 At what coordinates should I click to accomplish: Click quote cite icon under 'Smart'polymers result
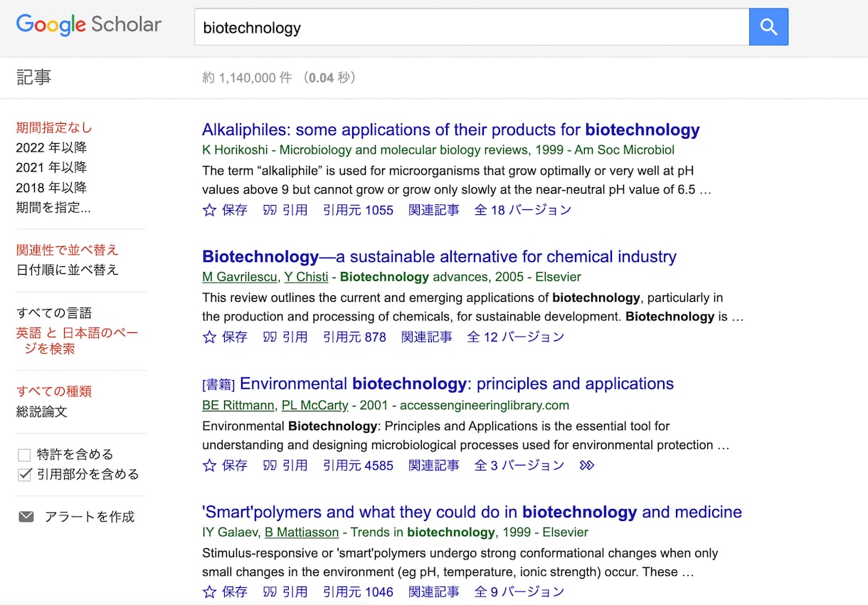pos(270,591)
